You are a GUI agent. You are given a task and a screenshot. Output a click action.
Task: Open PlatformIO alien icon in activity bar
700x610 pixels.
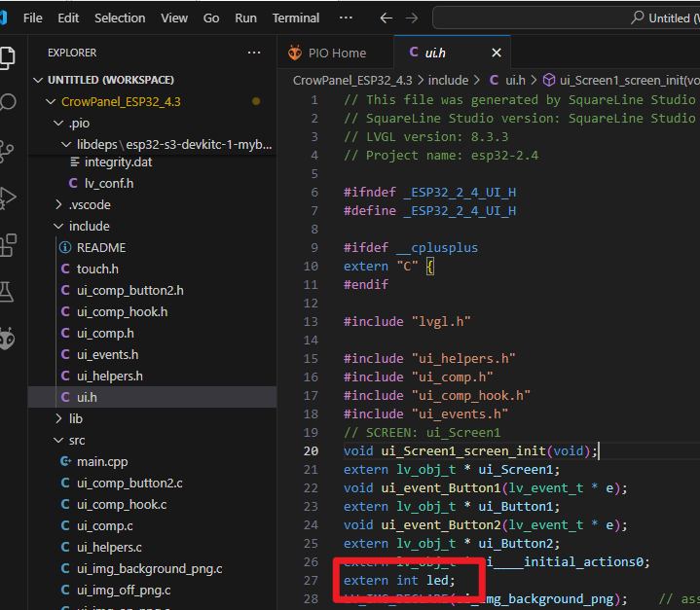pos(7,339)
